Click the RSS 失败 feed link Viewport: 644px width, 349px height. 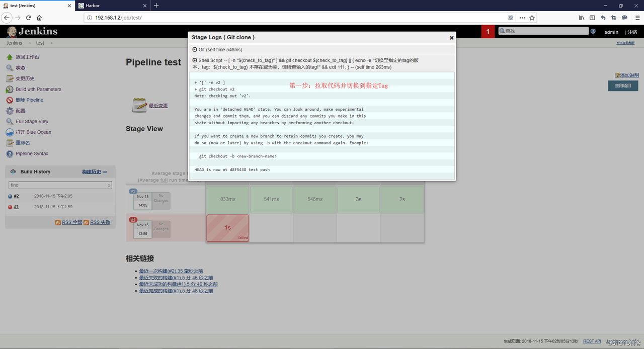pyautogui.click(x=100, y=222)
